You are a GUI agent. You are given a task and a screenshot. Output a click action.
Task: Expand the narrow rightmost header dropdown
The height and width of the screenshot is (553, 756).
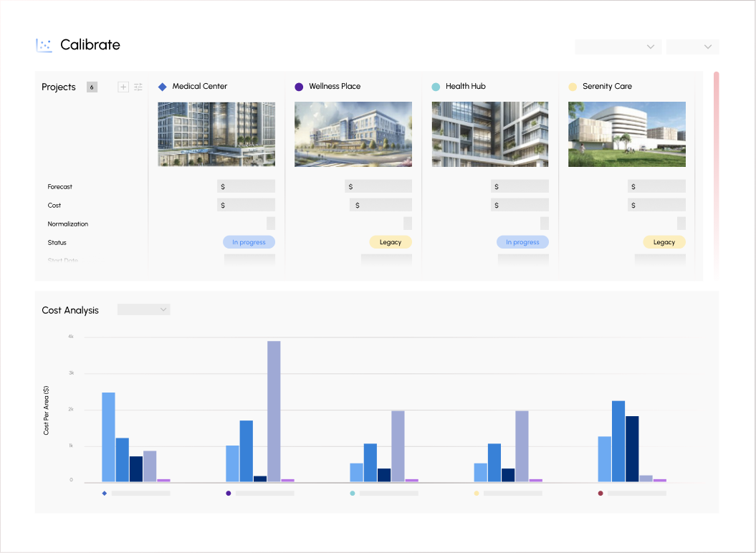[x=692, y=47]
